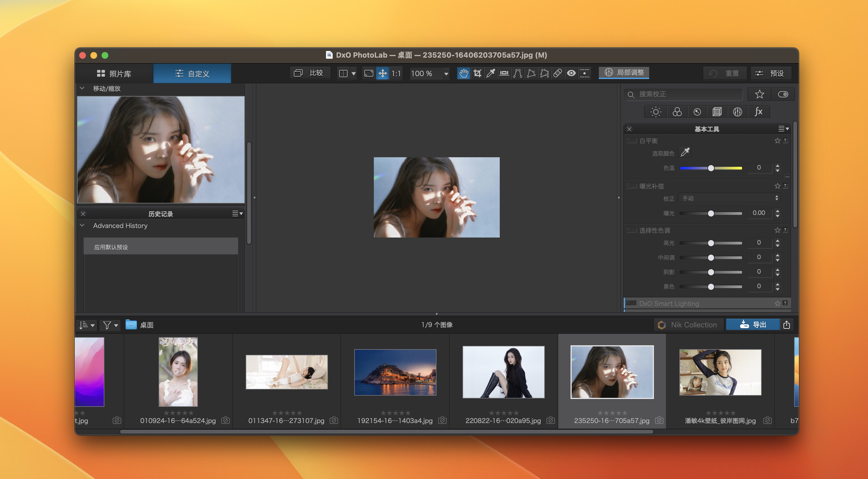The height and width of the screenshot is (479, 868).
Task: Enable the 曝光补偿 checkbox
Action: pyautogui.click(x=632, y=186)
